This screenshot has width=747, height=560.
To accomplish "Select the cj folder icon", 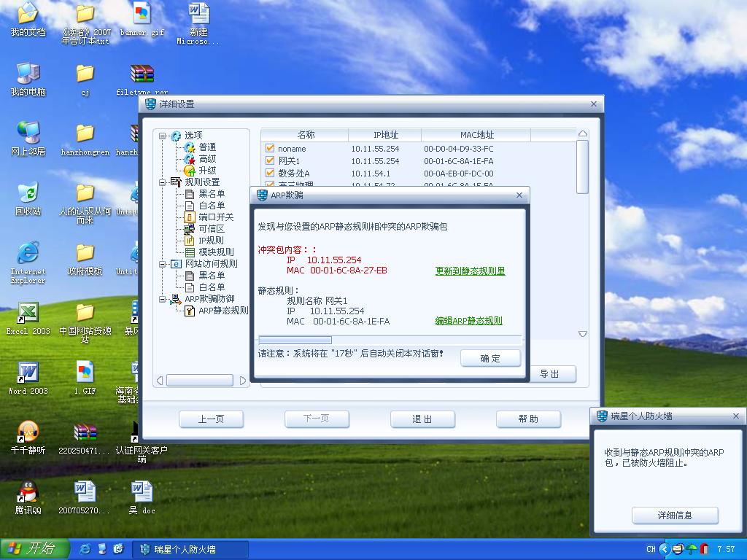I will point(85,79).
